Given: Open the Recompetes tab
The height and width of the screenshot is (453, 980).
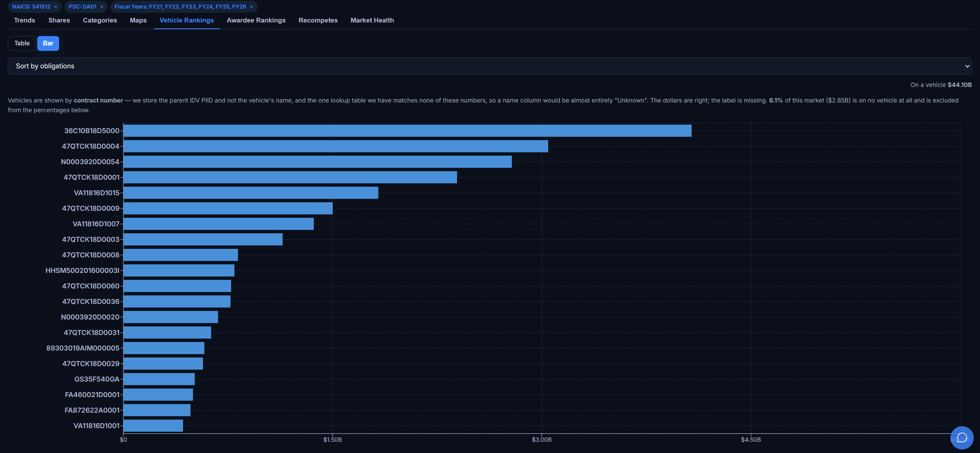Looking at the screenshot, I should click(x=318, y=20).
